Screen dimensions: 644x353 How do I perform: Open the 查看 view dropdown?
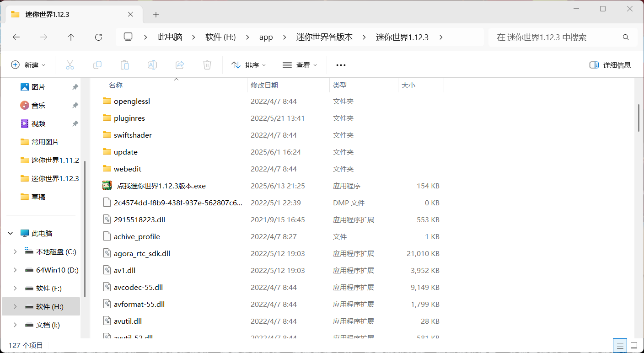300,65
